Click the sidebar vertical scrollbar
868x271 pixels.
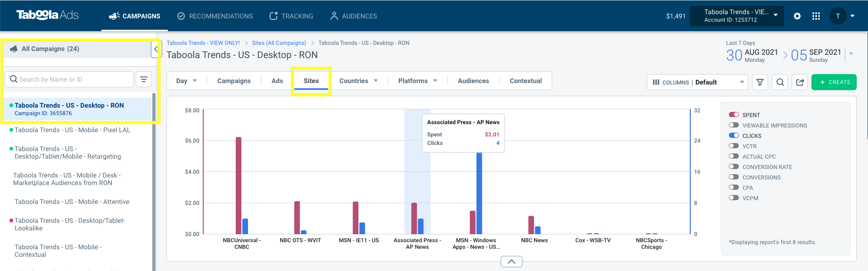click(x=154, y=182)
